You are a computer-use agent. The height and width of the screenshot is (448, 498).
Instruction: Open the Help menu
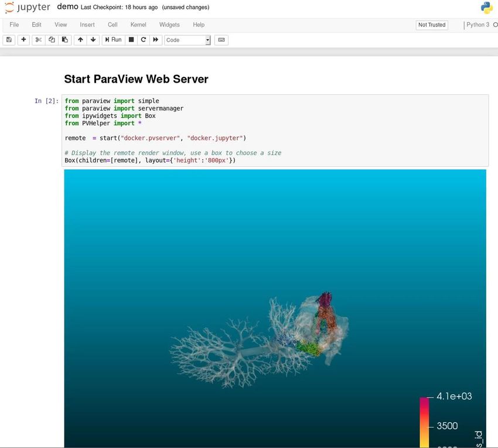point(199,25)
